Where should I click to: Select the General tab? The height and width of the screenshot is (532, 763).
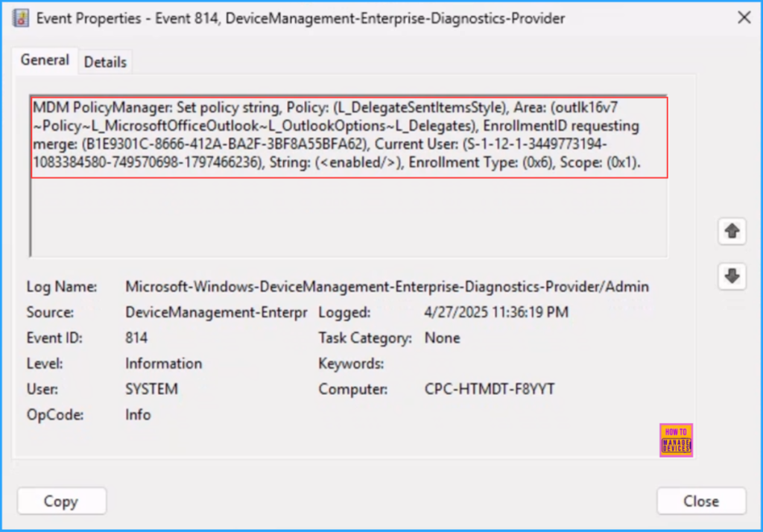coord(45,60)
